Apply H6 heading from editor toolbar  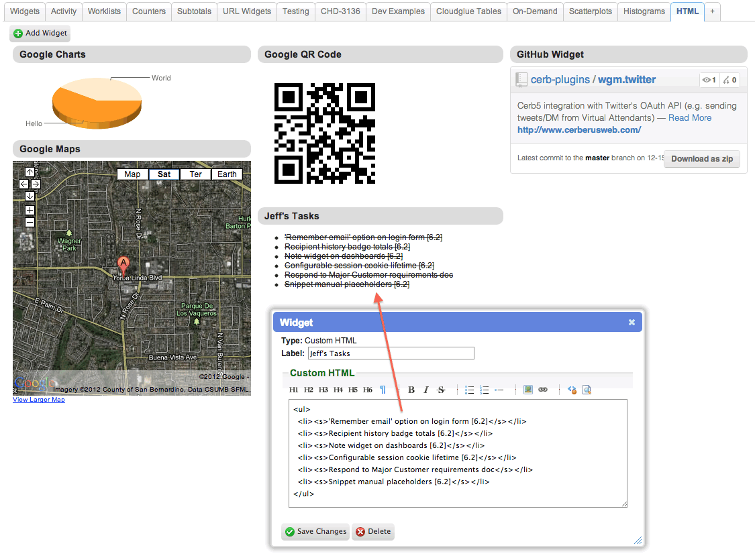(x=367, y=390)
